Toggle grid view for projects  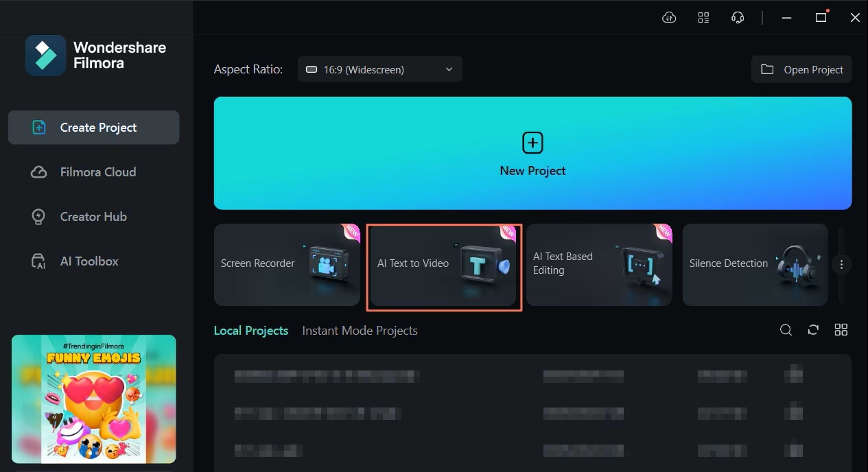(841, 330)
